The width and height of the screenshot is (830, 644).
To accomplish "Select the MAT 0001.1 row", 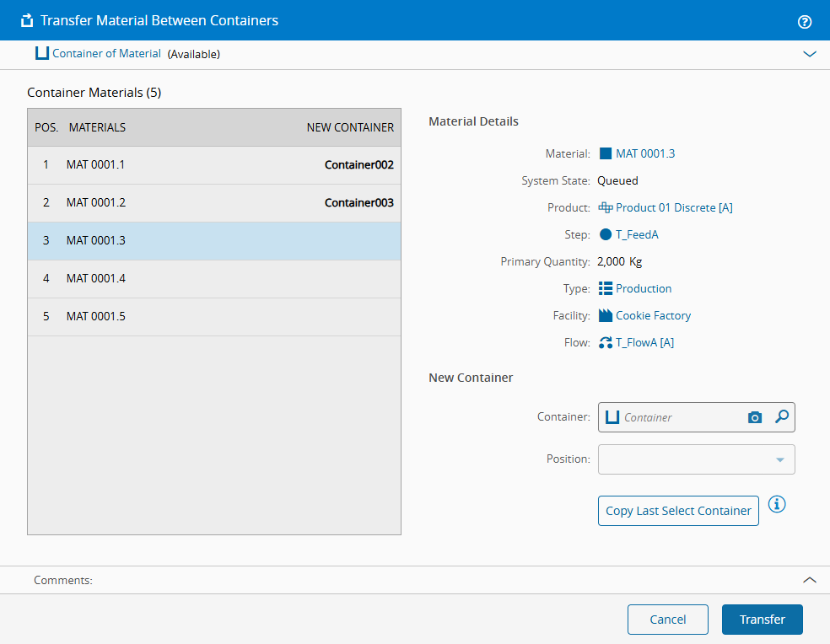I will (x=214, y=165).
